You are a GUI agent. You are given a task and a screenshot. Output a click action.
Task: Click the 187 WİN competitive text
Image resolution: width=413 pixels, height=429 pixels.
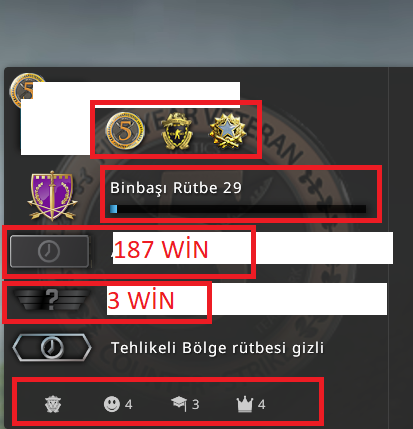(161, 249)
